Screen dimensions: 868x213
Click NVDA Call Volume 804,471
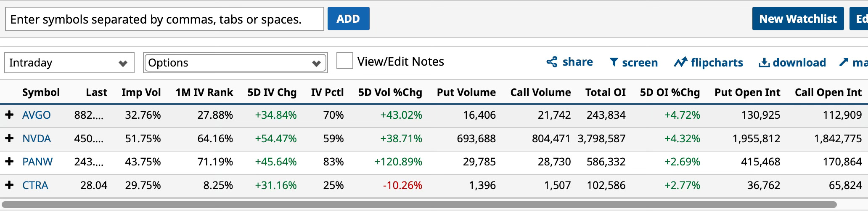[x=551, y=138]
